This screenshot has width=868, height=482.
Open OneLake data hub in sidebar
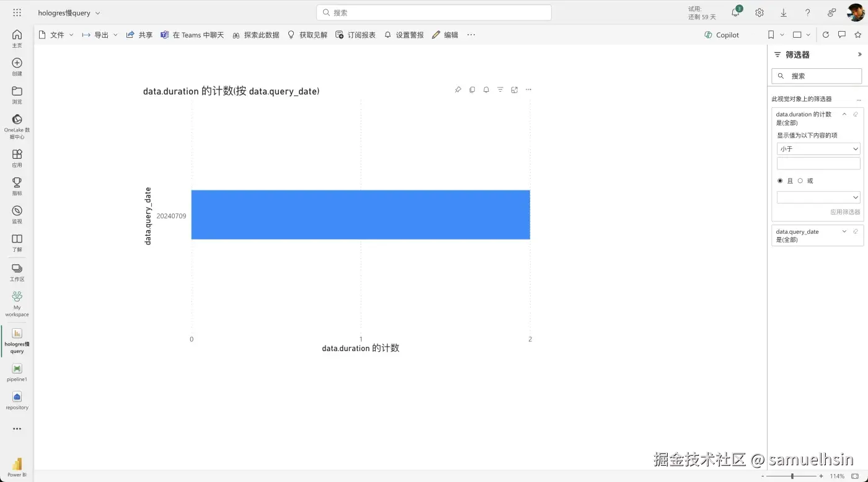pos(17,126)
